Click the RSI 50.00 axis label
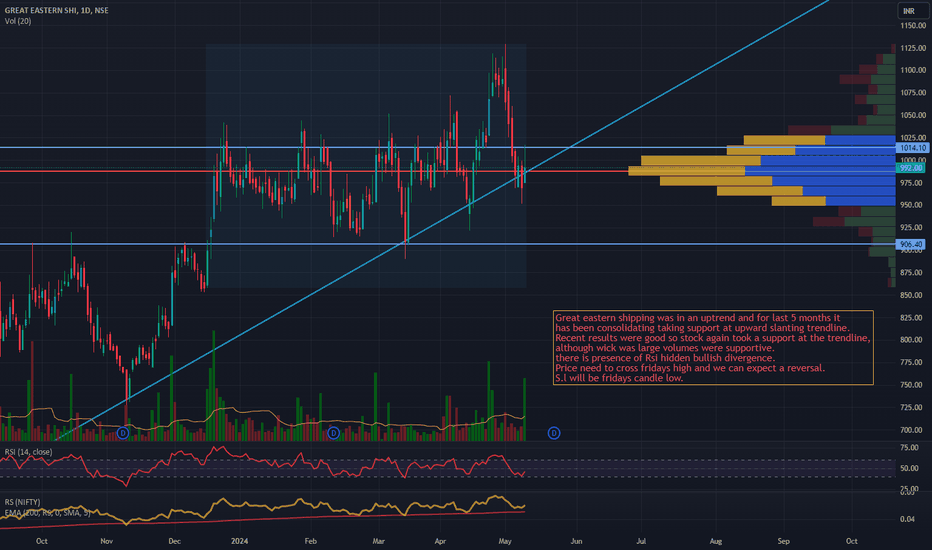Image resolution: width=932 pixels, height=550 pixels. click(910, 469)
